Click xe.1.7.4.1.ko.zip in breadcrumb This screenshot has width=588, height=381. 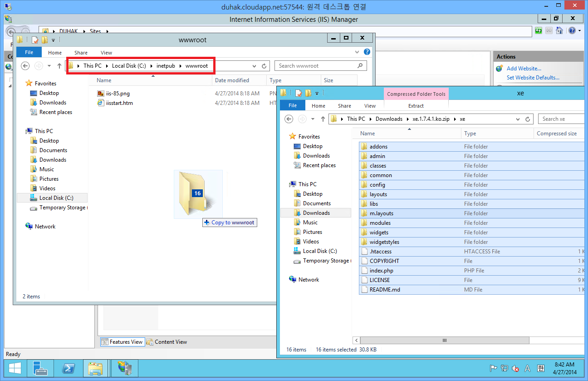(x=431, y=119)
